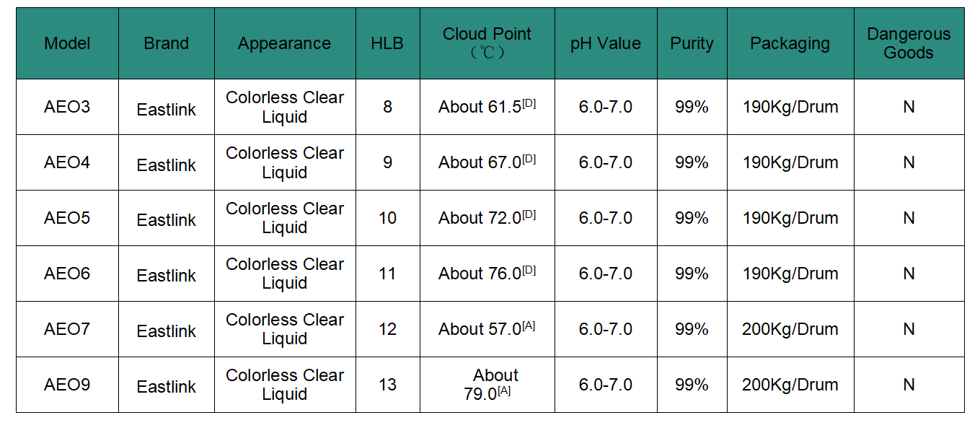Click the HLB column header
The width and height of the screenshot is (980, 428).
tap(388, 43)
